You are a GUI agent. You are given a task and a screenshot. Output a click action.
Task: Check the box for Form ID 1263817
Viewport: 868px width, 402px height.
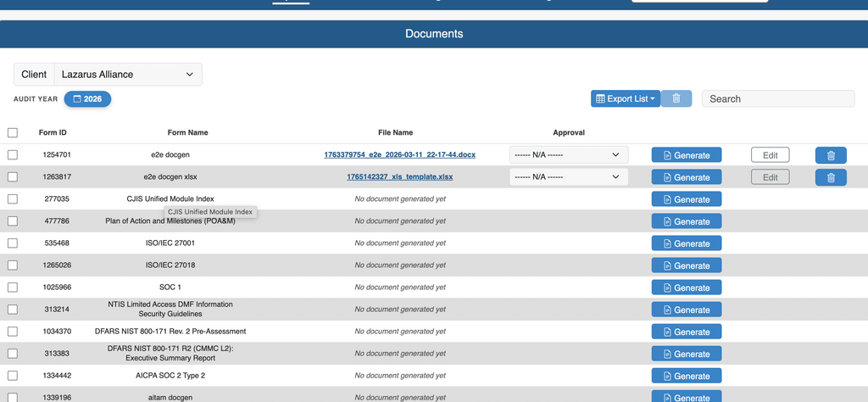pyautogui.click(x=13, y=177)
